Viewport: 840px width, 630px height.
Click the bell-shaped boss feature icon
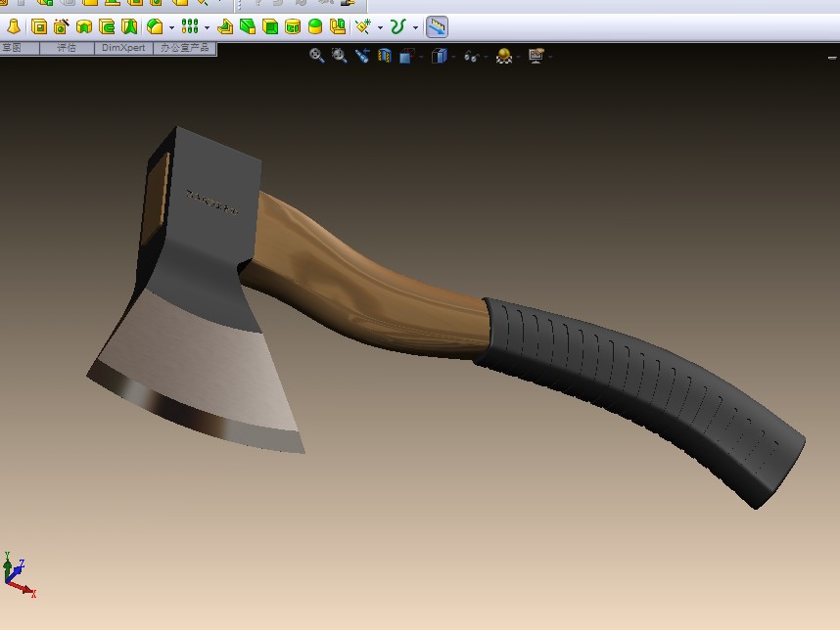coord(14,26)
